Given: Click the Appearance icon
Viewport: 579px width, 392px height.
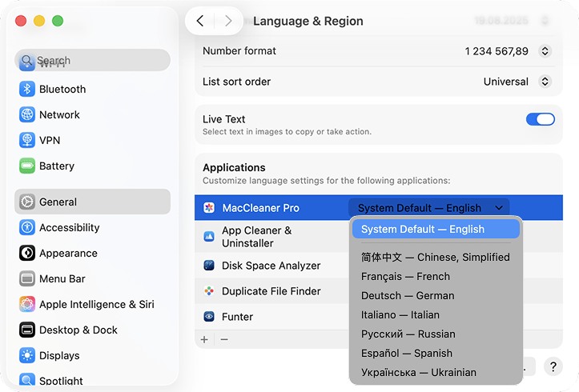Looking at the screenshot, I should coord(27,253).
